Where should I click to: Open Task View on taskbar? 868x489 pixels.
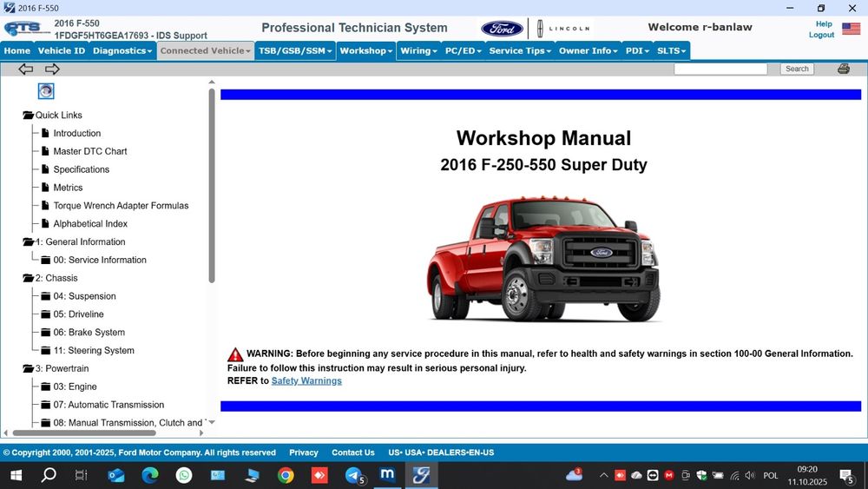tap(82, 475)
